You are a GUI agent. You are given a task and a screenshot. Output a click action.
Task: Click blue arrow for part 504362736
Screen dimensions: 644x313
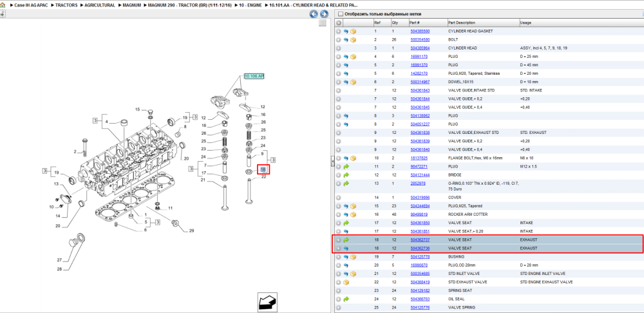pyautogui.click(x=346, y=249)
